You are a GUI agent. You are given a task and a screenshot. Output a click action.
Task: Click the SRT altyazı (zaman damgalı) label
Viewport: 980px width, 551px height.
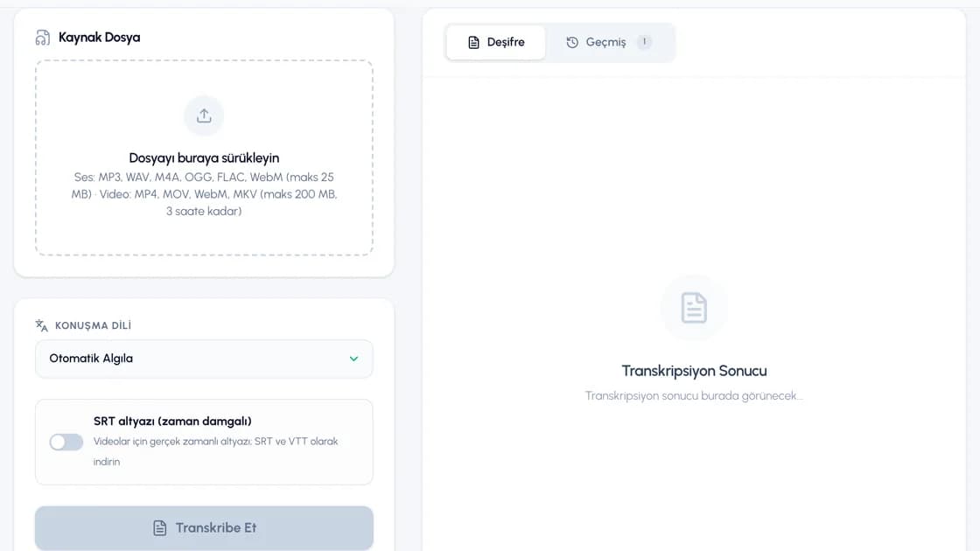(172, 421)
